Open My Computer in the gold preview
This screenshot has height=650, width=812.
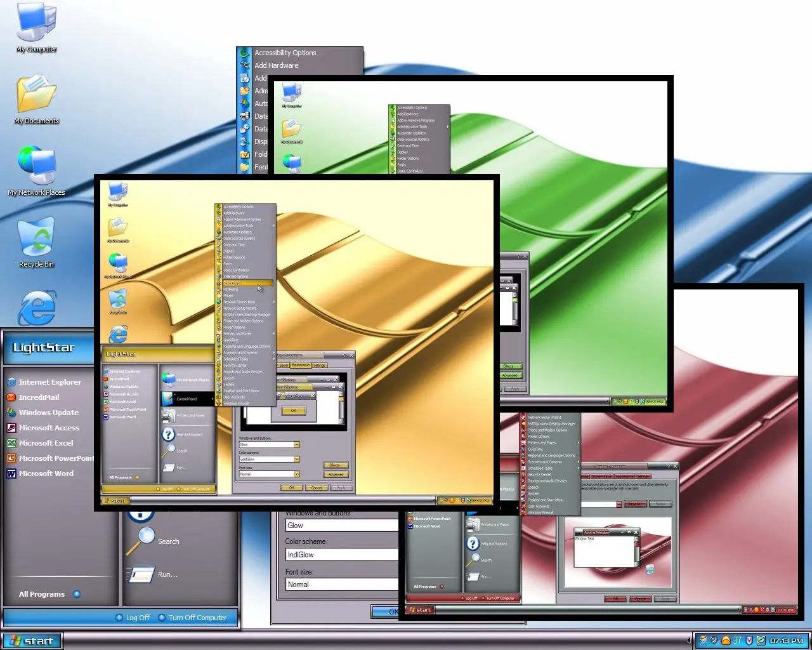click(118, 193)
